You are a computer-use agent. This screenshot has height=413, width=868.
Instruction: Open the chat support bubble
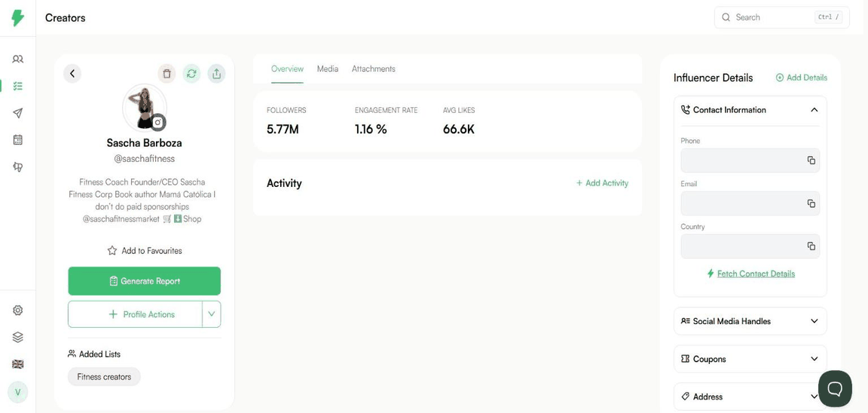835,389
